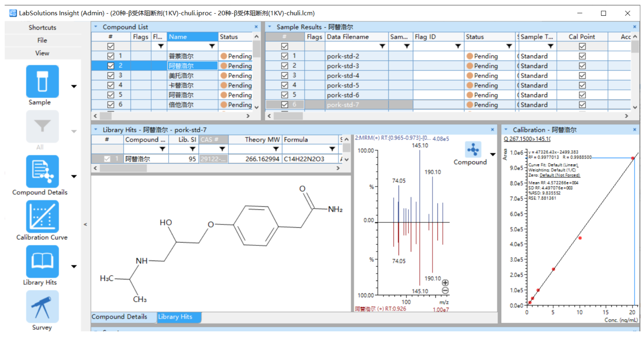This screenshot has height=337, width=644.
Task: Click the All filter funnel icon
Action: [42, 126]
